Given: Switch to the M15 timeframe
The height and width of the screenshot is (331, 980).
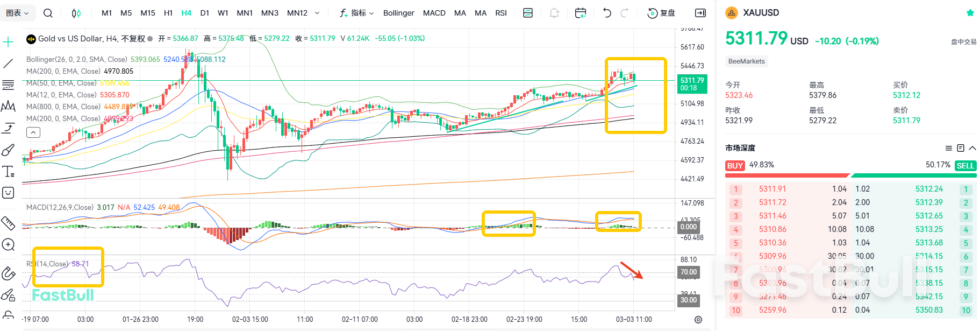Looking at the screenshot, I should tap(147, 13).
